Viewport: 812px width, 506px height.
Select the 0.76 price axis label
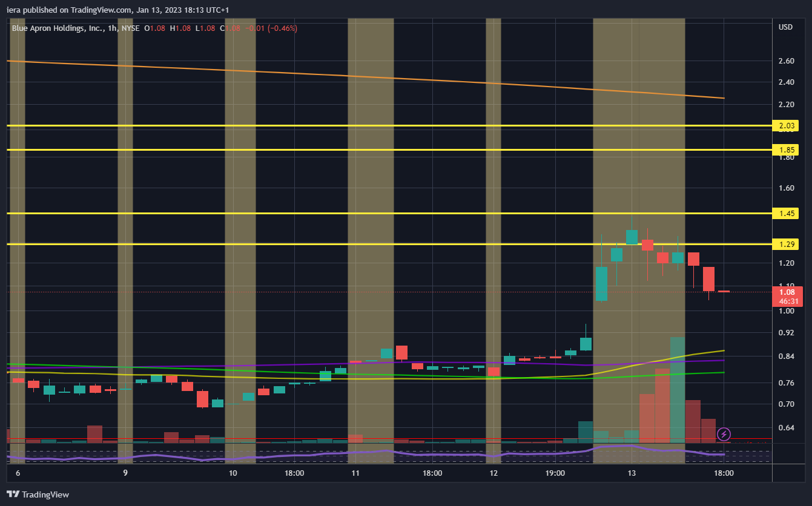coord(786,383)
